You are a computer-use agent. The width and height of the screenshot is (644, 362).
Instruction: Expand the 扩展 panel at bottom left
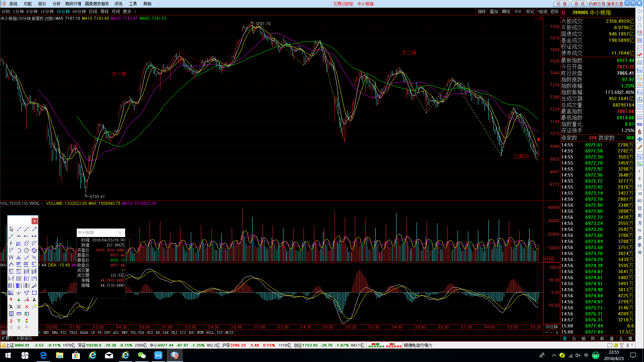coord(7,339)
